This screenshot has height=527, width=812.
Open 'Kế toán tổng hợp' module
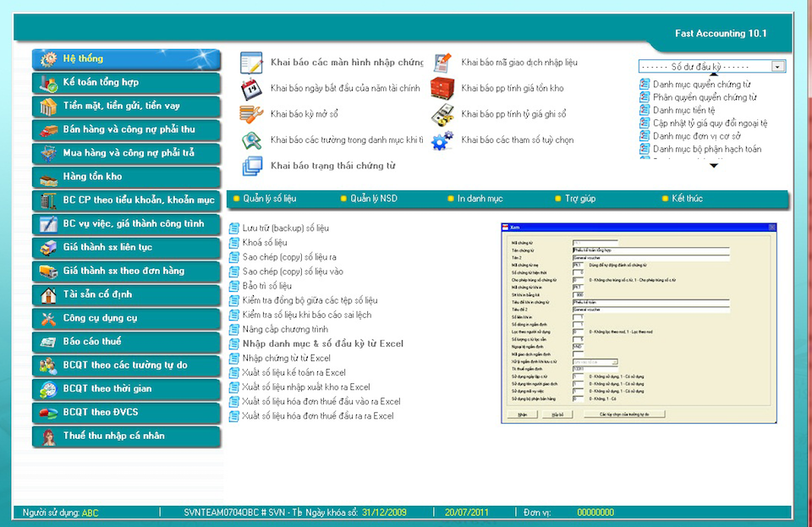(127, 83)
